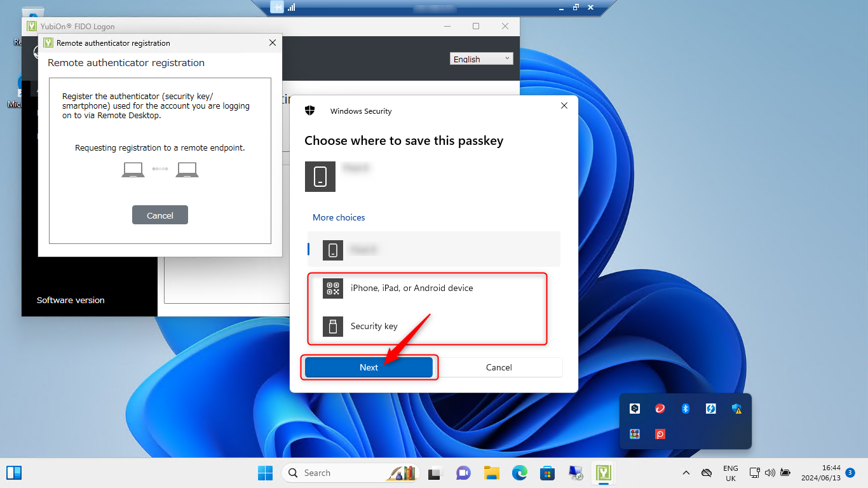This screenshot has height=488, width=868.
Task: Open the Remote Desktop Connection taskbar icon
Action: [576, 473]
